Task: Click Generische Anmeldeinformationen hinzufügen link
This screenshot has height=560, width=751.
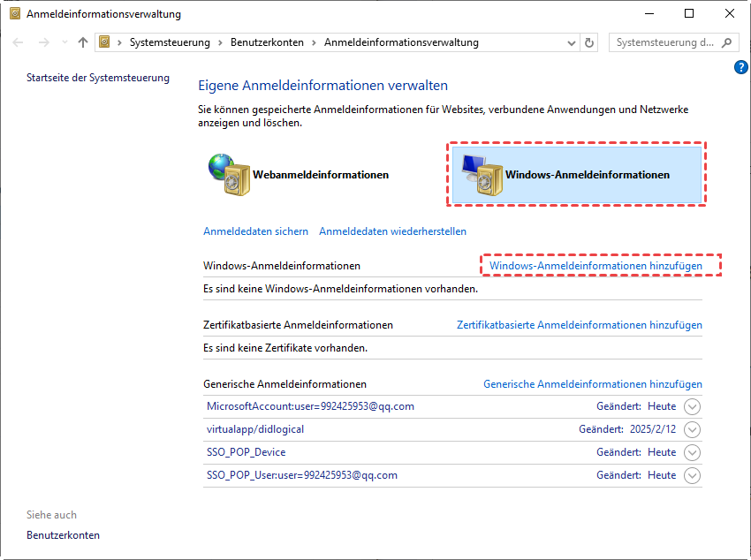Action: pos(592,384)
